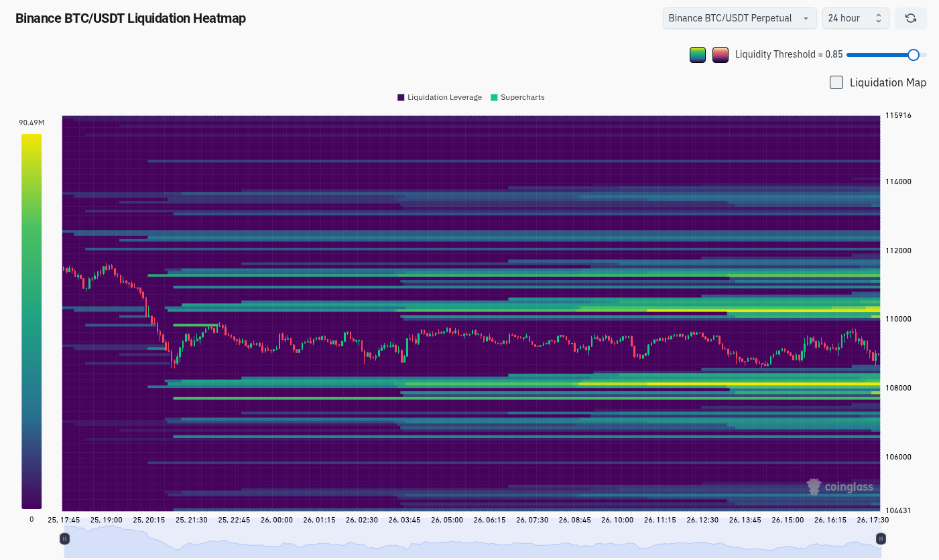Click the vertical liquidation color scale bar

click(x=32, y=322)
